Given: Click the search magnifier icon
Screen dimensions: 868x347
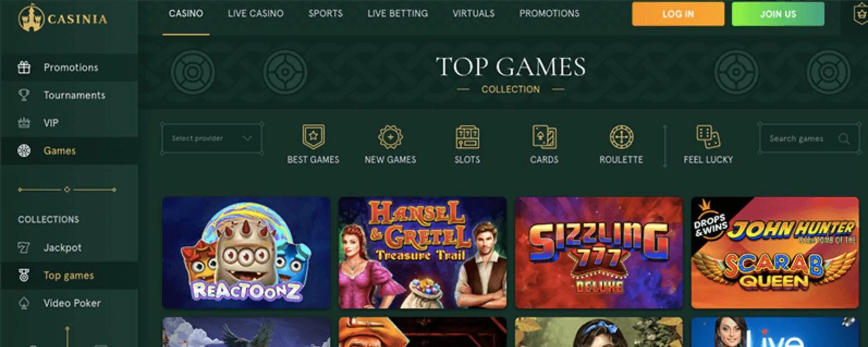Looking at the screenshot, I should [844, 139].
